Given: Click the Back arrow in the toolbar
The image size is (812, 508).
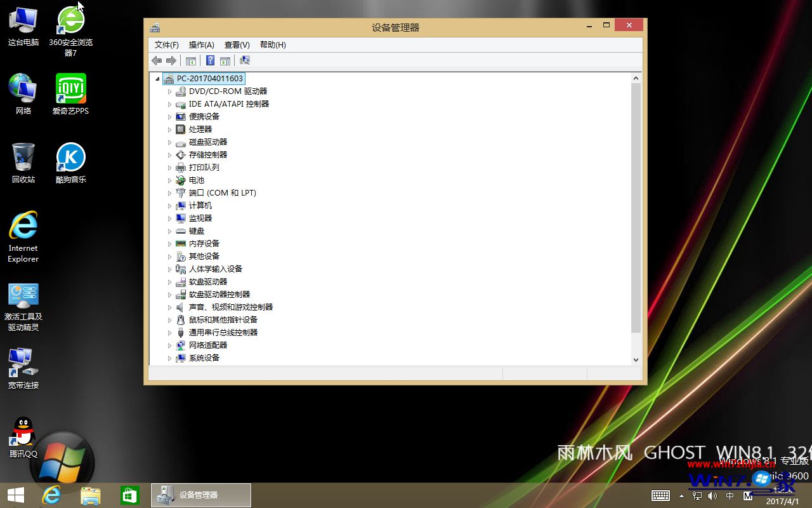Looking at the screenshot, I should pos(157,60).
